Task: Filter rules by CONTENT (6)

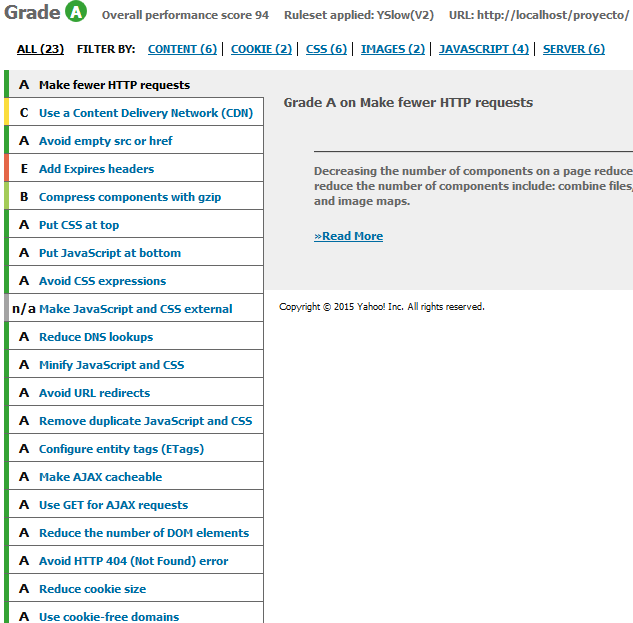Action: point(182,49)
